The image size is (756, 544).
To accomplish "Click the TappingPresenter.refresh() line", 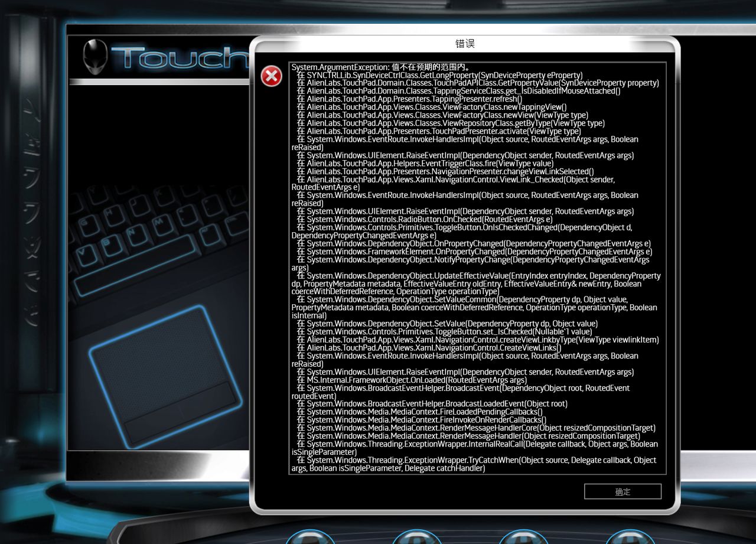I will (x=409, y=99).
